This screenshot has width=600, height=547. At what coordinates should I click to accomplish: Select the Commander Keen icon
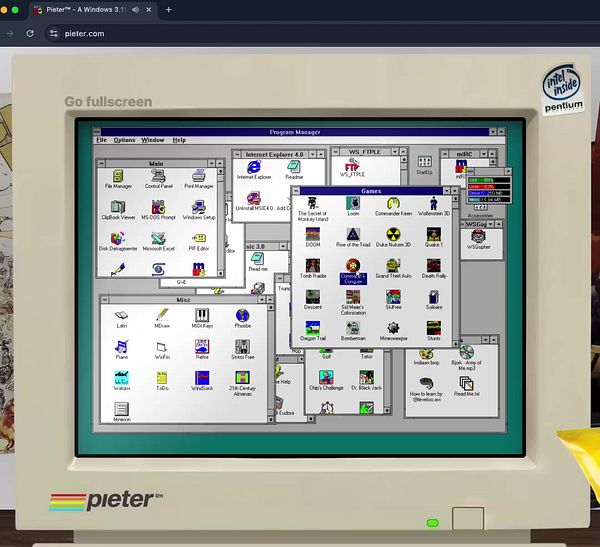393,207
